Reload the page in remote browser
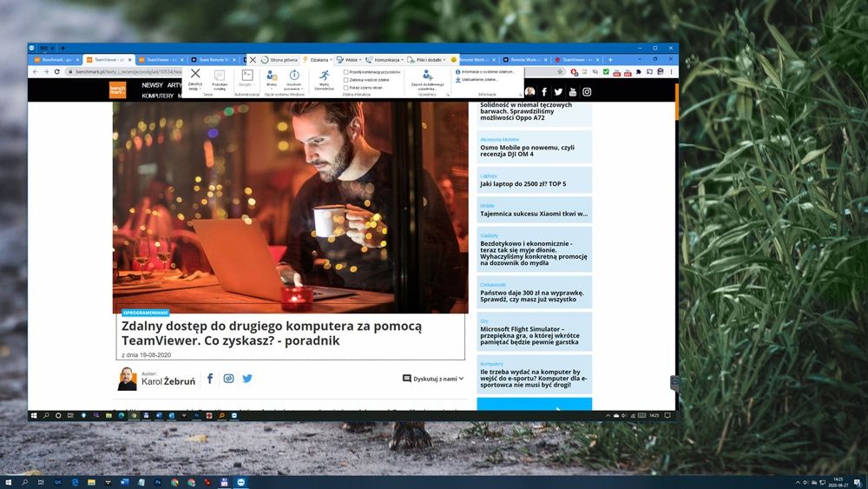Screen dimensions: 868x489 [x=56, y=72]
